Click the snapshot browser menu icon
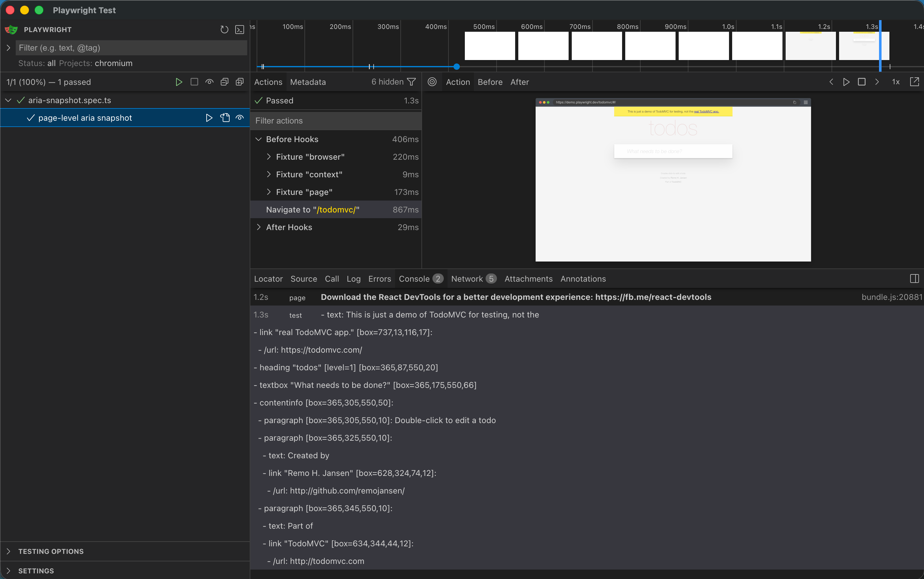Viewport: 924px width, 579px height. (806, 102)
